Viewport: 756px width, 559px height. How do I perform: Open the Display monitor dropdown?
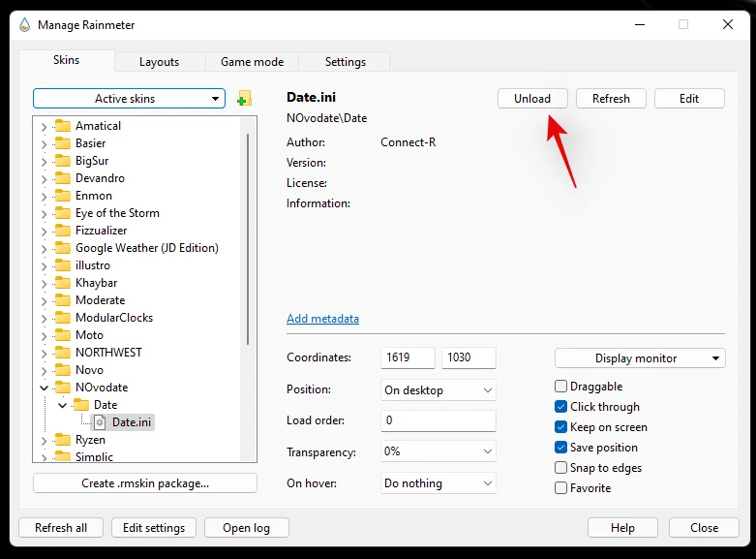click(640, 358)
